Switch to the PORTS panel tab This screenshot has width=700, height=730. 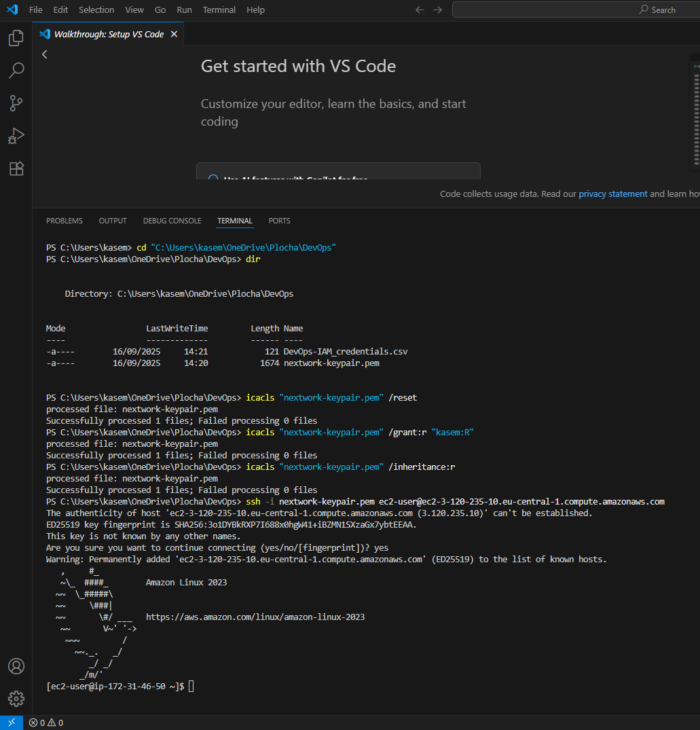pos(279,221)
